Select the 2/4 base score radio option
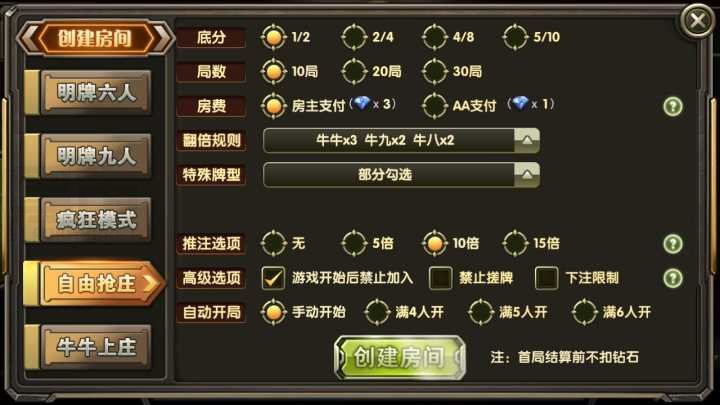This screenshot has width=720, height=405. coord(368,37)
